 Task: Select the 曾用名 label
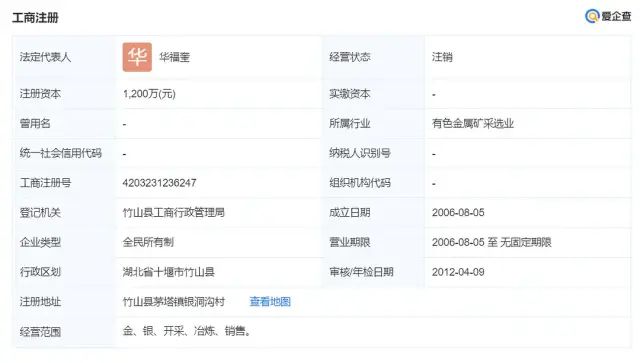[35, 123]
